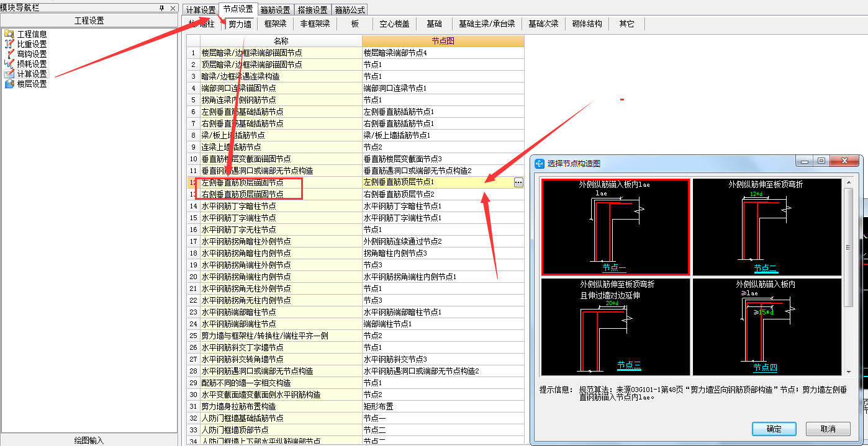Select cell 楼层暗梁端部节点4
Screen dimensions: 868x446
[443, 53]
